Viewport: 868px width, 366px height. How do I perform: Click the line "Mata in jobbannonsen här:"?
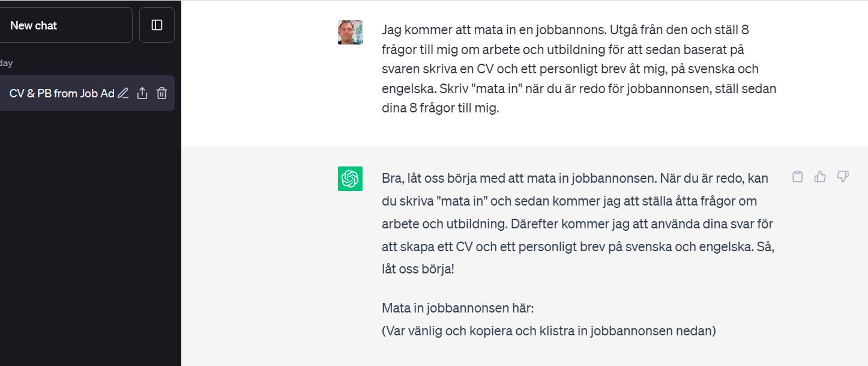coord(457,308)
